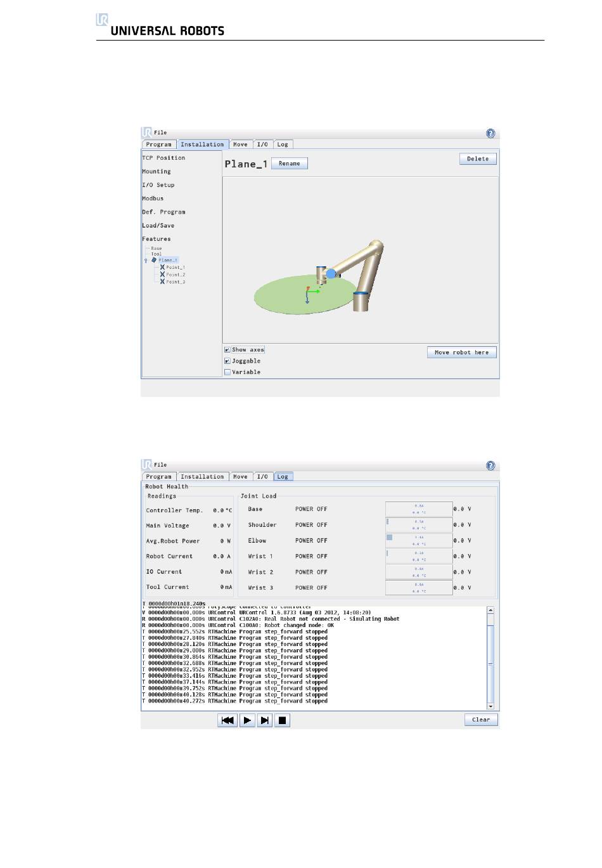Select Tool in the Features tree
This screenshot has height=868, width=602.
157,254
